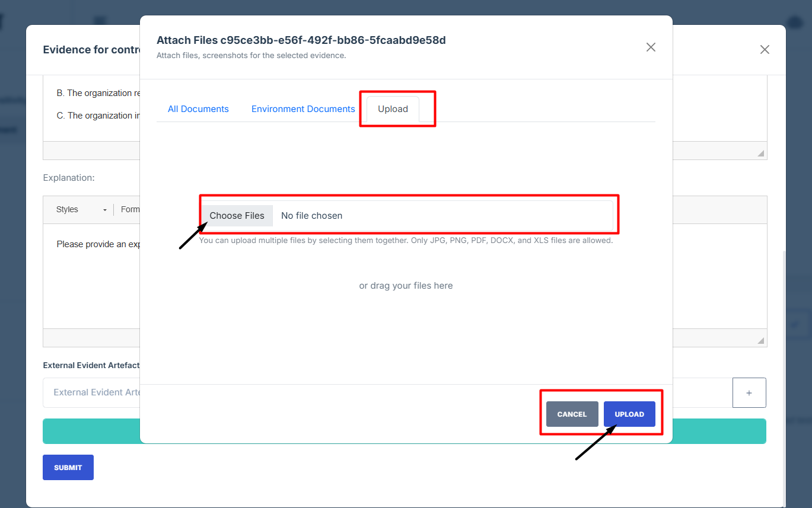Click the 'or drag your files here' area
This screenshot has height=508, width=812.
[406, 286]
